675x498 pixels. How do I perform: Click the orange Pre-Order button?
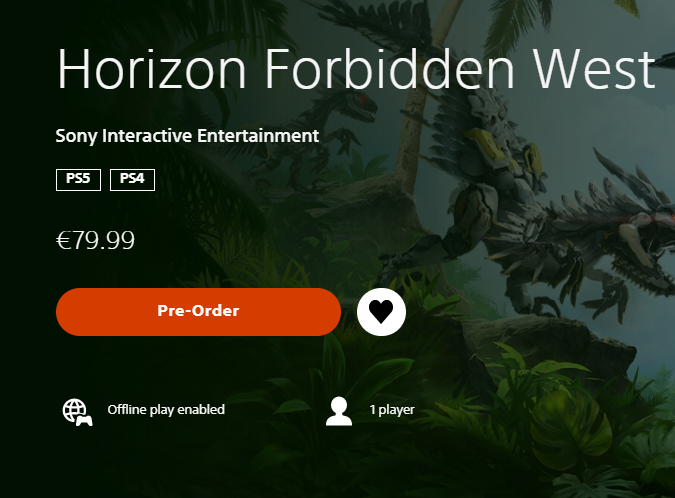click(198, 312)
